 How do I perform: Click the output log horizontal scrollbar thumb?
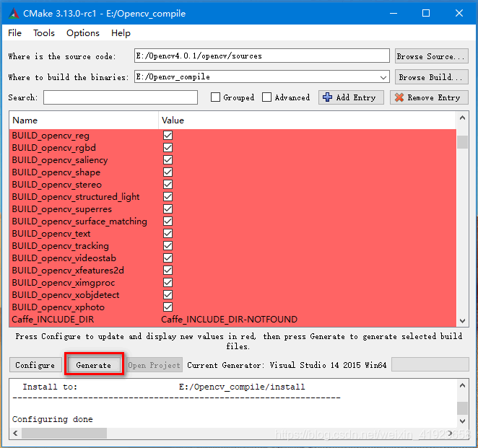[x=64, y=433]
